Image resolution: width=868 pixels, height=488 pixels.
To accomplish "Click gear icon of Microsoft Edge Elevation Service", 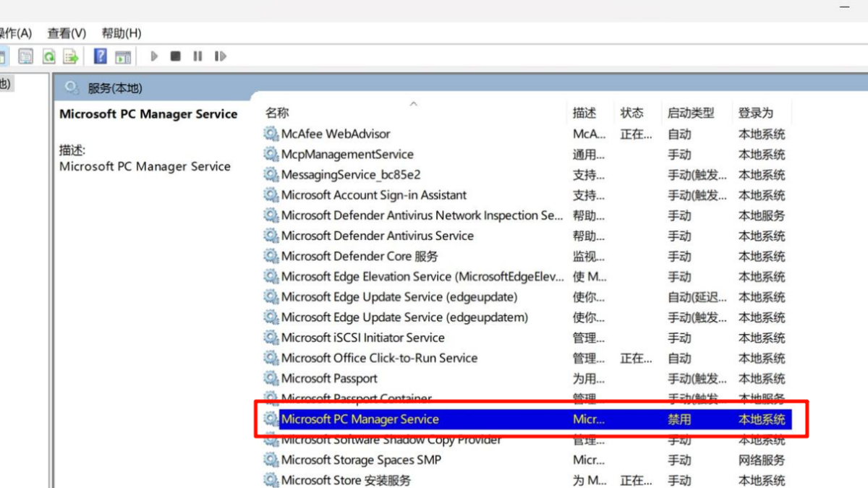I will (x=271, y=276).
